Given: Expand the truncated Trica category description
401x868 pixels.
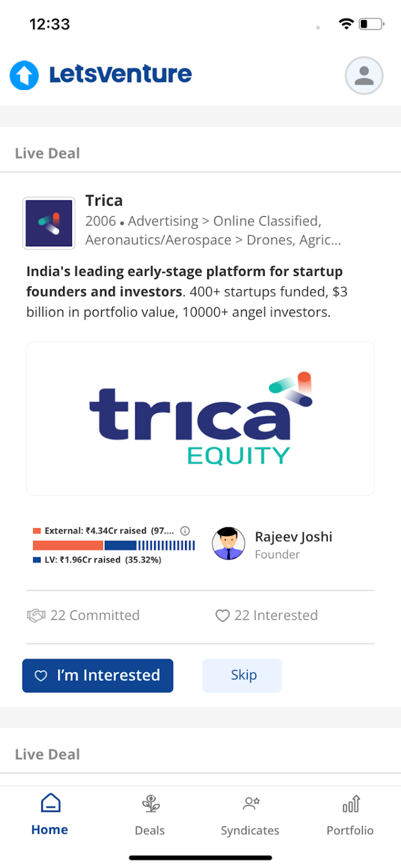Looking at the screenshot, I should point(213,231).
